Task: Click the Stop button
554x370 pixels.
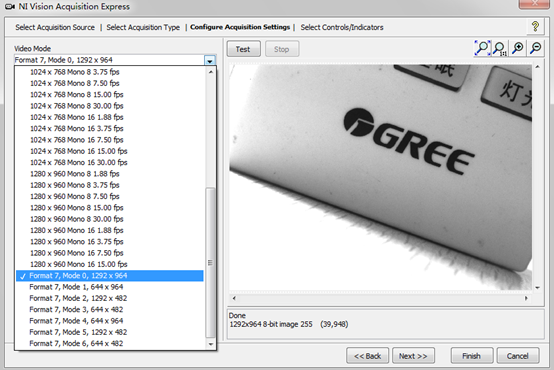Action: 282,49
